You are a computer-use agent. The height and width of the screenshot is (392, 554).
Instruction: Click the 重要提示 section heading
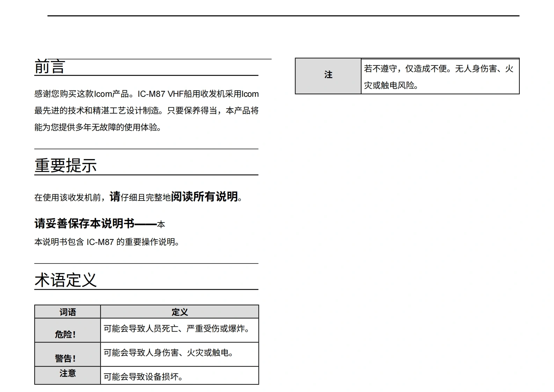(65, 166)
